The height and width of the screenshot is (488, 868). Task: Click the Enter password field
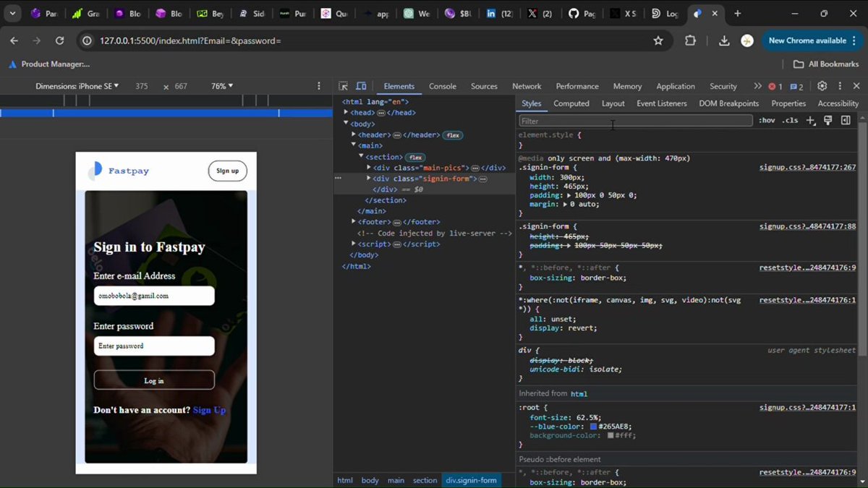pos(154,346)
